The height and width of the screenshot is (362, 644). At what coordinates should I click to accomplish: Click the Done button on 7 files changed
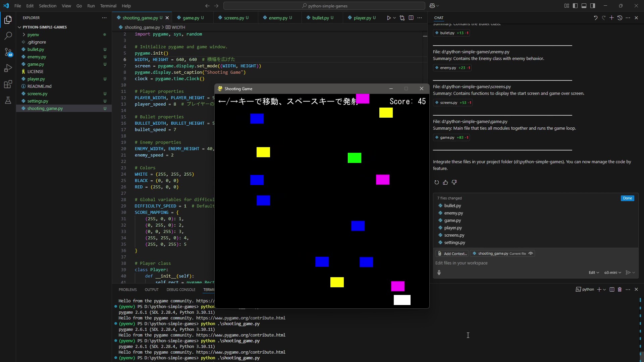(627, 198)
